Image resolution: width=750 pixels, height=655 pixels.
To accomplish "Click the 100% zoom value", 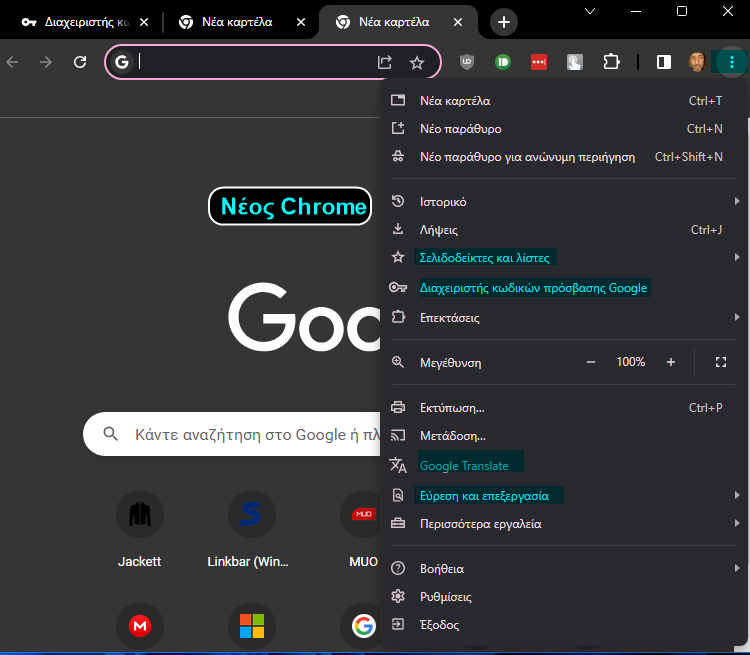I will coord(630,362).
